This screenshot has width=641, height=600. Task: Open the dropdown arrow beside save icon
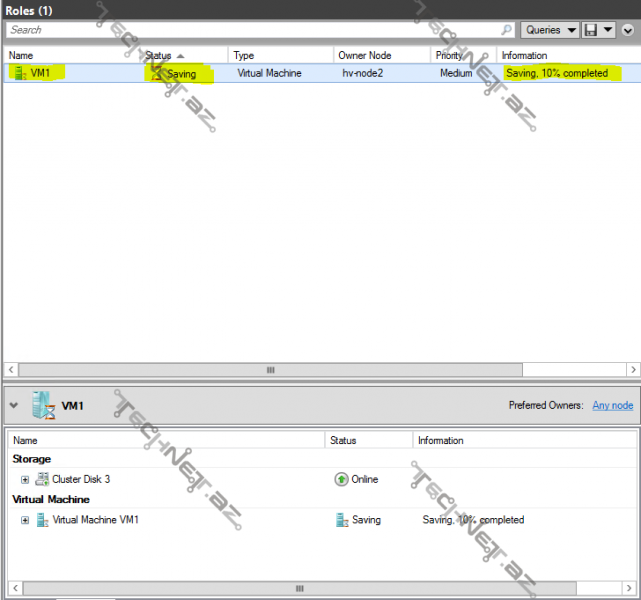(x=608, y=30)
